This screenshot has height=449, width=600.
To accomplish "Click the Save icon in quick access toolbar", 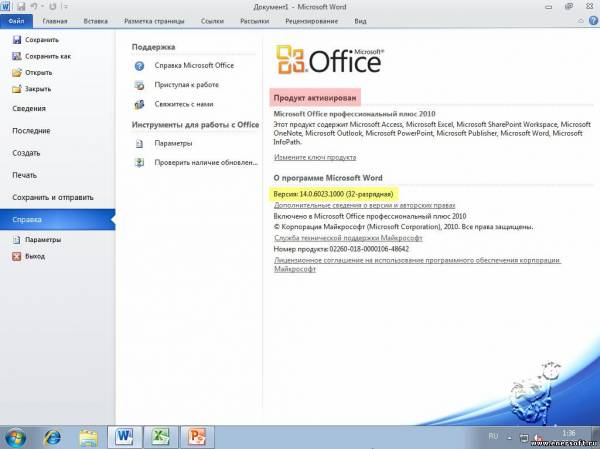I will (21, 7).
